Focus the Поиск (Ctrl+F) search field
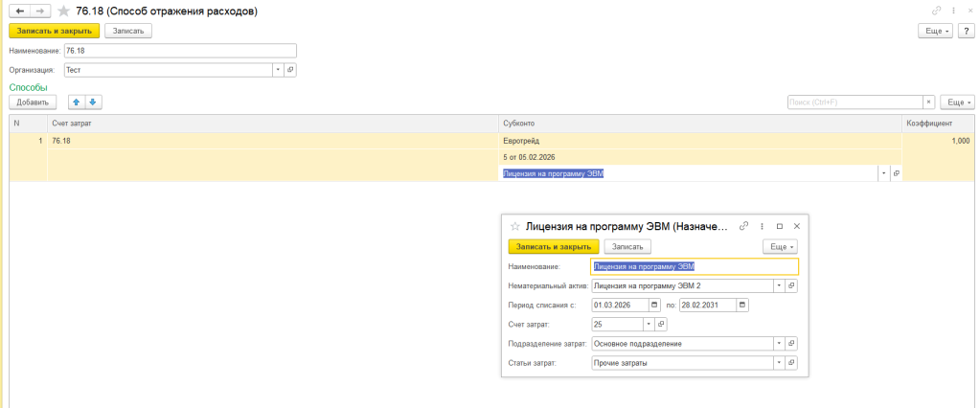Screen dimensions: 980x408 click(855, 102)
